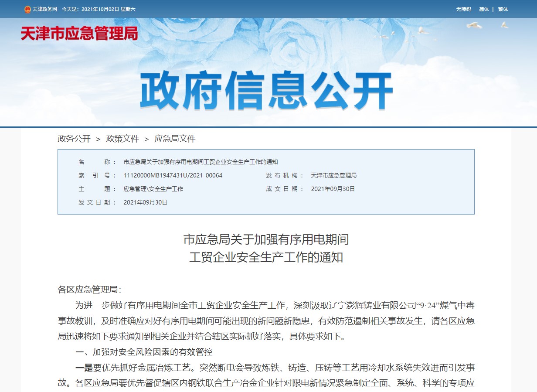Switch to 繁体 Chinese display
This screenshot has width=537, height=392.
click(x=503, y=9)
